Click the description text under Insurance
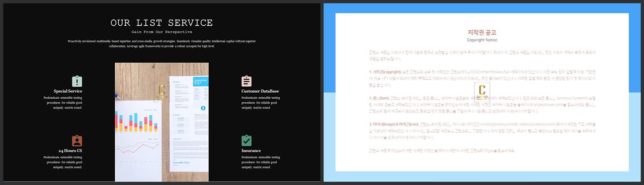Screen dimensions: 644x185 pyautogui.click(x=261, y=162)
